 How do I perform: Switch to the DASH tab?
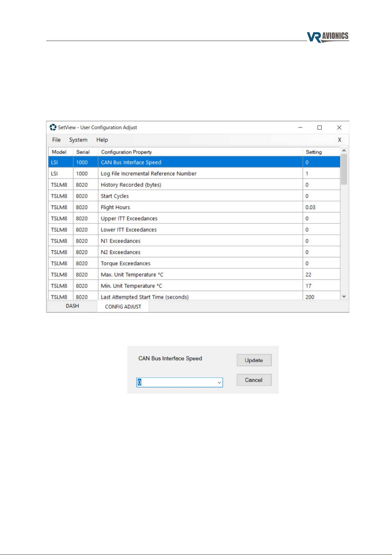click(x=72, y=306)
